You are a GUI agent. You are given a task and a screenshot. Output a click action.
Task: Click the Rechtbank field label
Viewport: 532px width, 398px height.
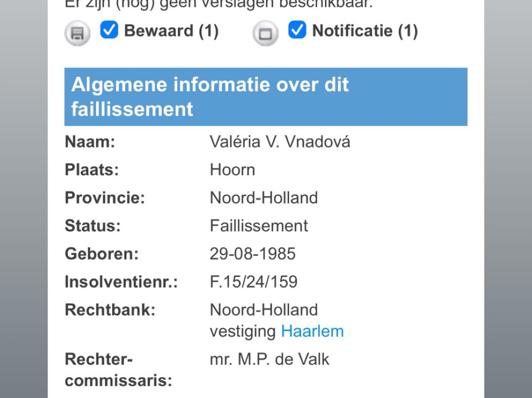tap(110, 310)
